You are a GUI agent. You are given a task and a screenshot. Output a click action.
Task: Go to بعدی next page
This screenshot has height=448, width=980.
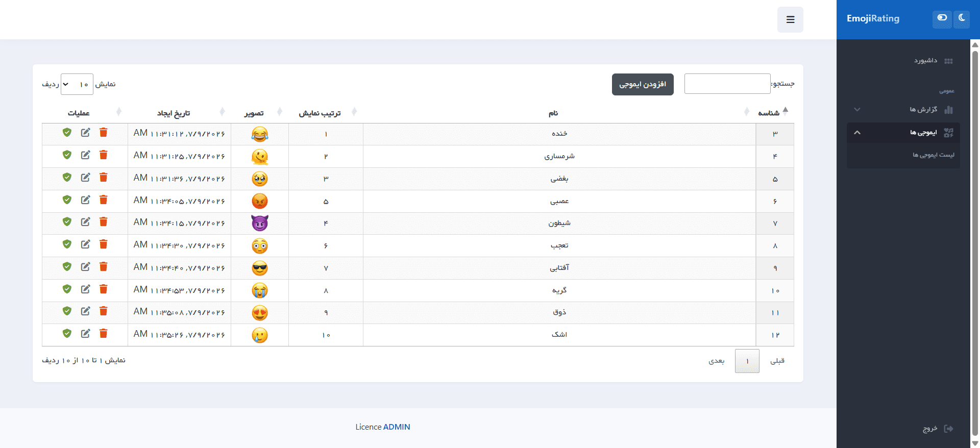tap(716, 361)
